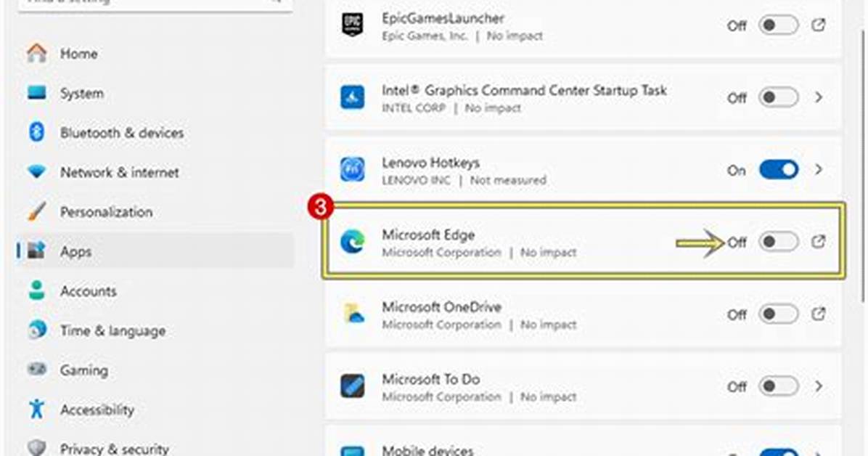Click the Lenovo Hotkeys app icon
The width and height of the screenshot is (868, 456).
(353, 169)
